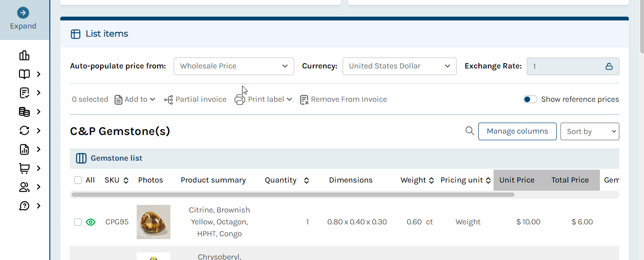Image resolution: width=644 pixels, height=260 pixels.
Task: Click the Expand sidebar arrow icon
Action: pyautogui.click(x=23, y=13)
